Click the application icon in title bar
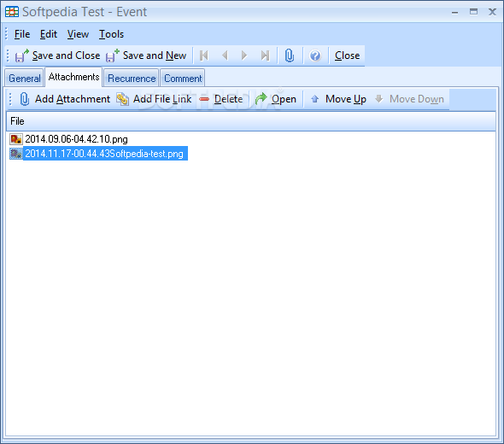Screen dimensions: 504x444 pyautogui.click(x=12, y=12)
